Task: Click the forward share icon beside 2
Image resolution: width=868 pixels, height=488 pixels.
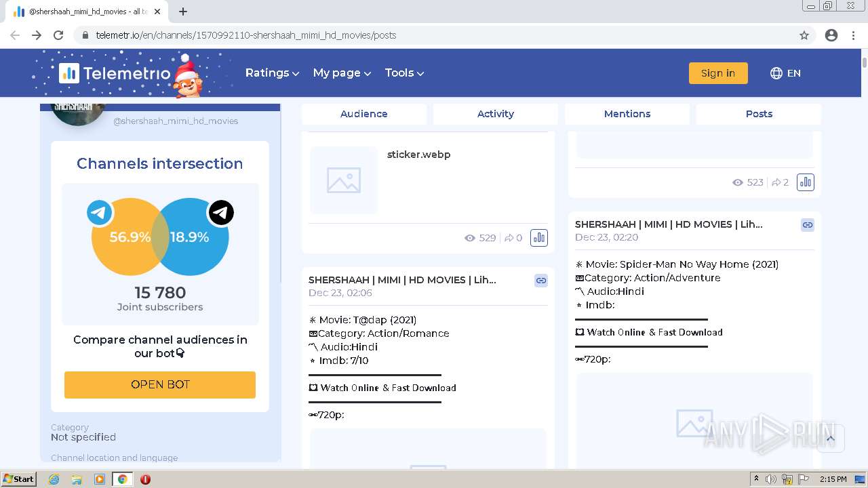Action: 776,182
